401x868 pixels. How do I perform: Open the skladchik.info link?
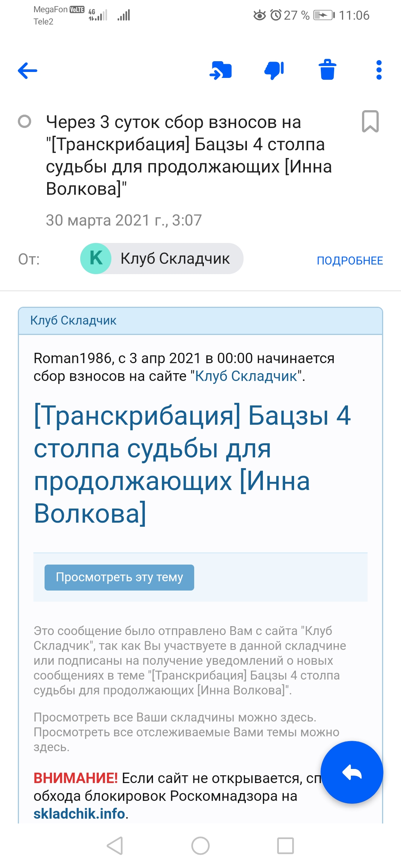point(79,813)
